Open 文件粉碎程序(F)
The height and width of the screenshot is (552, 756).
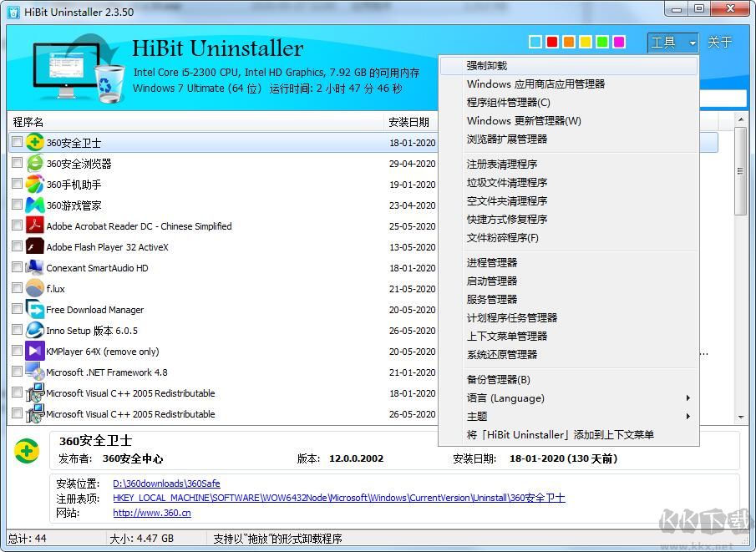click(x=570, y=237)
